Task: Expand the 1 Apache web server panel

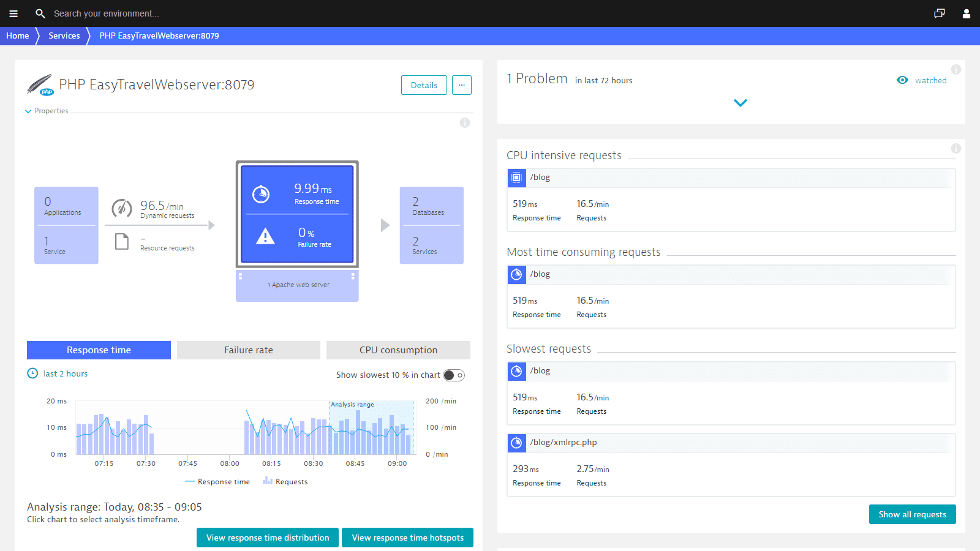Action: coord(297,285)
